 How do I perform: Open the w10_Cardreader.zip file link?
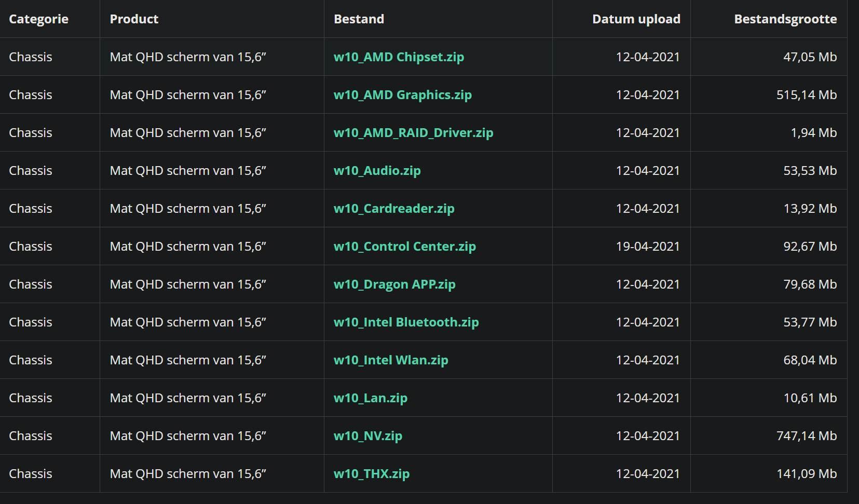tap(394, 209)
